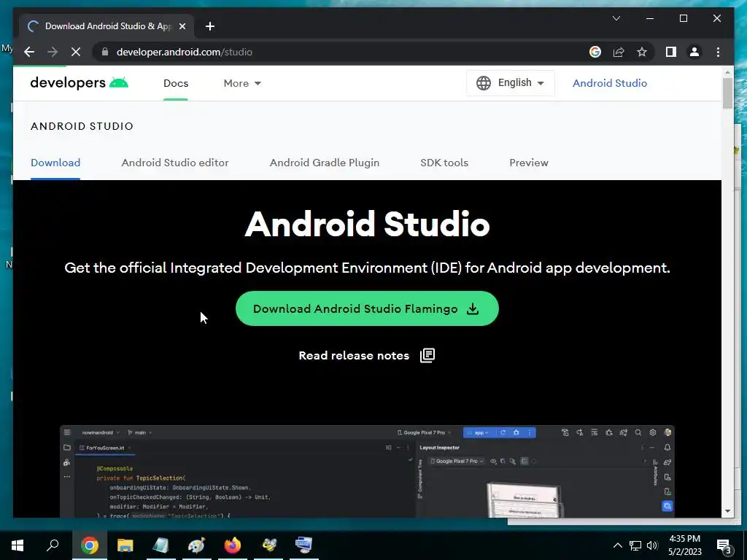The width and height of the screenshot is (747, 560).
Task: Open Firefox from the taskbar
Action: point(233,545)
